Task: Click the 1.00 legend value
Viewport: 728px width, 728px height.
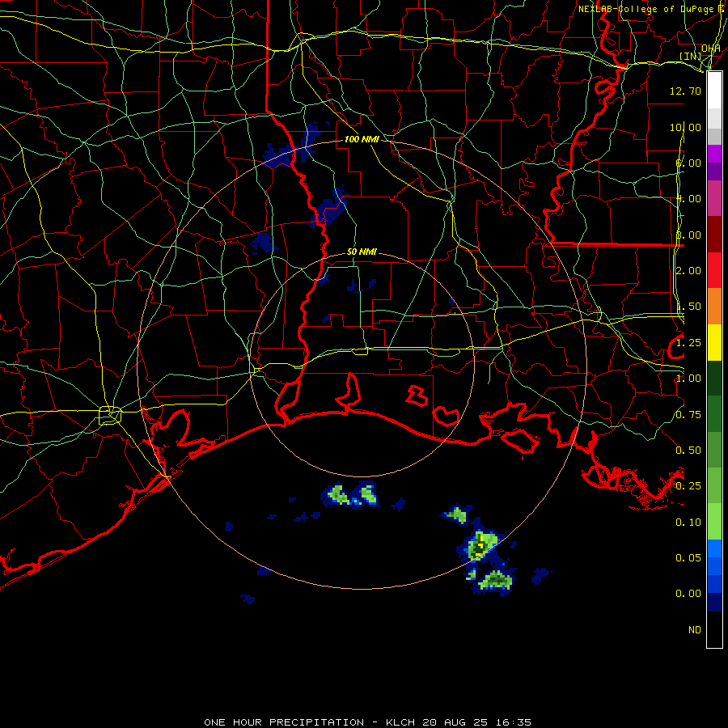Action: pos(688,379)
